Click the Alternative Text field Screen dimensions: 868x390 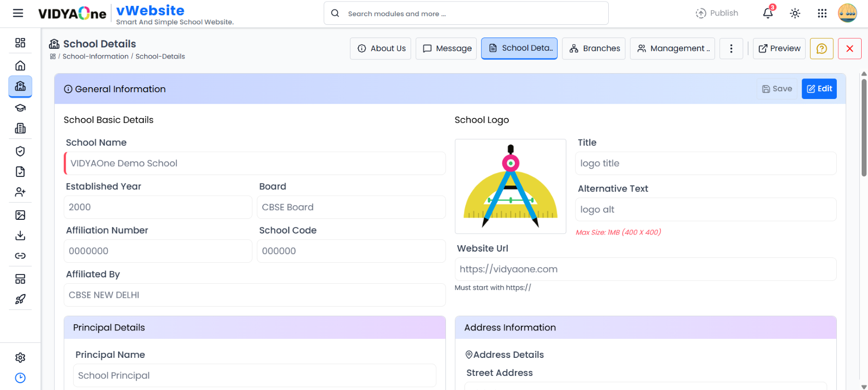point(706,209)
